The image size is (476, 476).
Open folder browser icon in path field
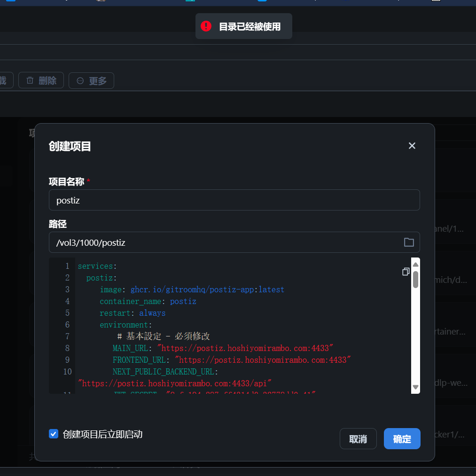409,242
